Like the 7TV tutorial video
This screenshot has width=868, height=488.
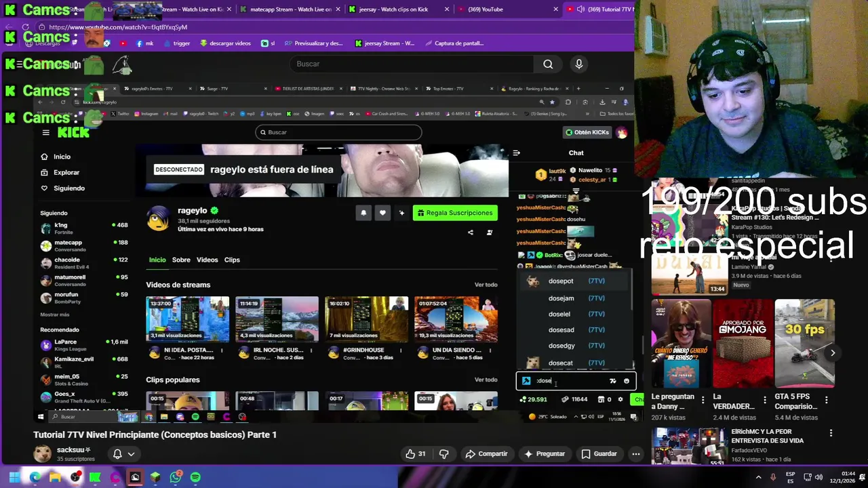416,454
